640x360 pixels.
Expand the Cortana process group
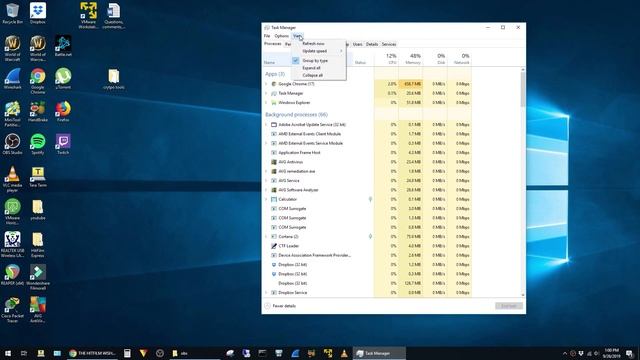[267, 236]
